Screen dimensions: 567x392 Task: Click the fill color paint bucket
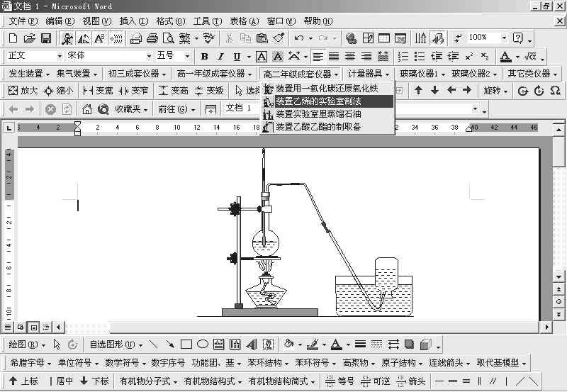[x=288, y=345]
